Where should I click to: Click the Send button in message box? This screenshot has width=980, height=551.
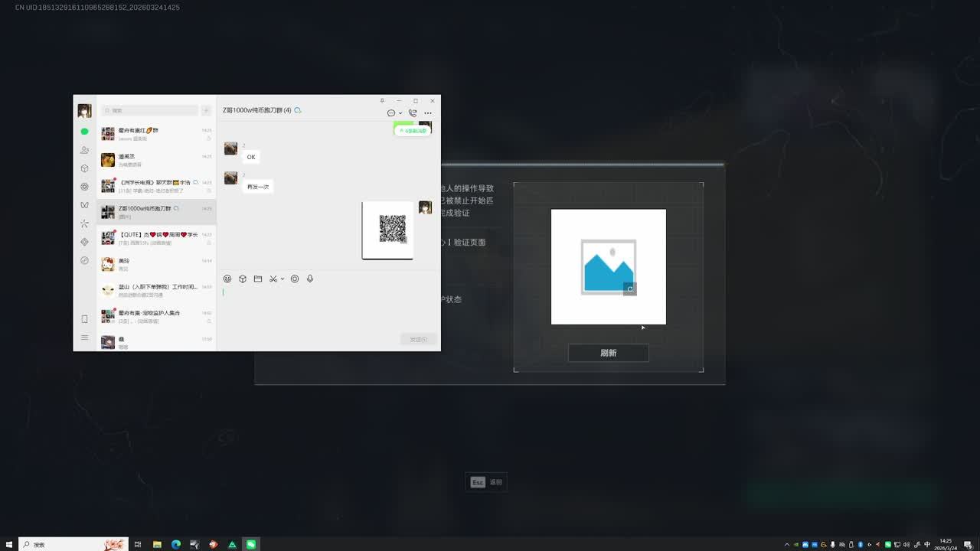click(x=418, y=339)
